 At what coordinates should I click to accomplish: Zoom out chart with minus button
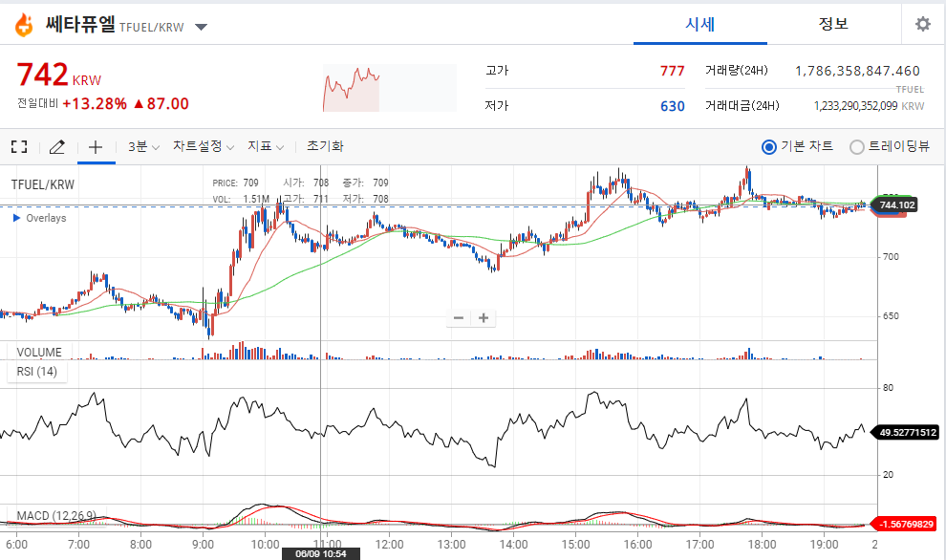coord(459,318)
